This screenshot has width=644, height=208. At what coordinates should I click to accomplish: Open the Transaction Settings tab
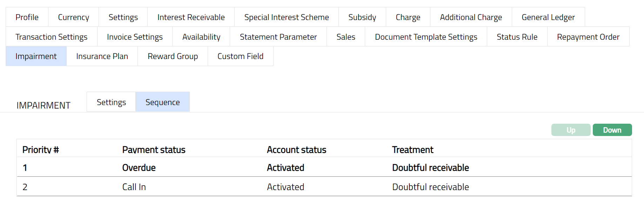coord(51,37)
